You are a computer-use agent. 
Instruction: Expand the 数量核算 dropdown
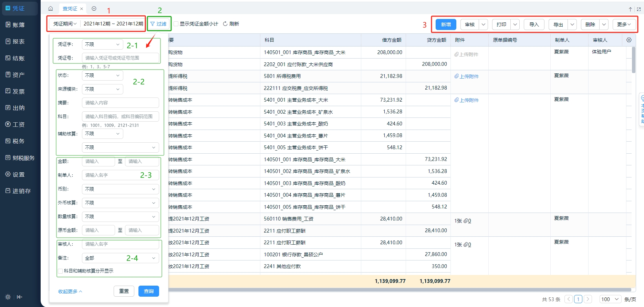pos(120,217)
